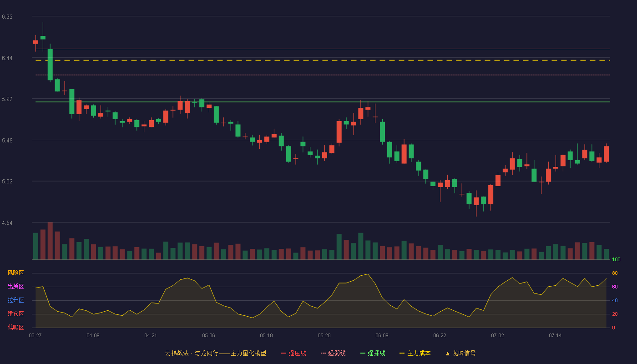Screen dimensions: 637x364
Task: Click the 100 indicator scale value
Action: pyautogui.click(x=616, y=259)
